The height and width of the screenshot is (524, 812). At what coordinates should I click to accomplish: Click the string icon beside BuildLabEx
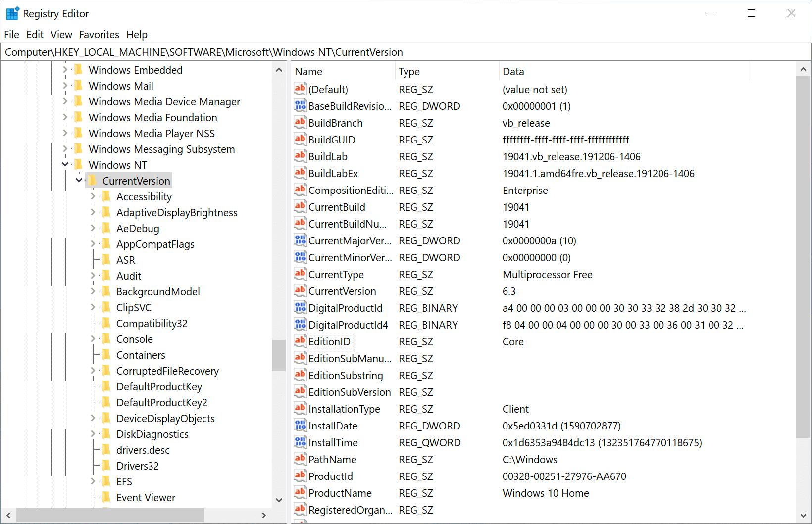click(x=300, y=173)
